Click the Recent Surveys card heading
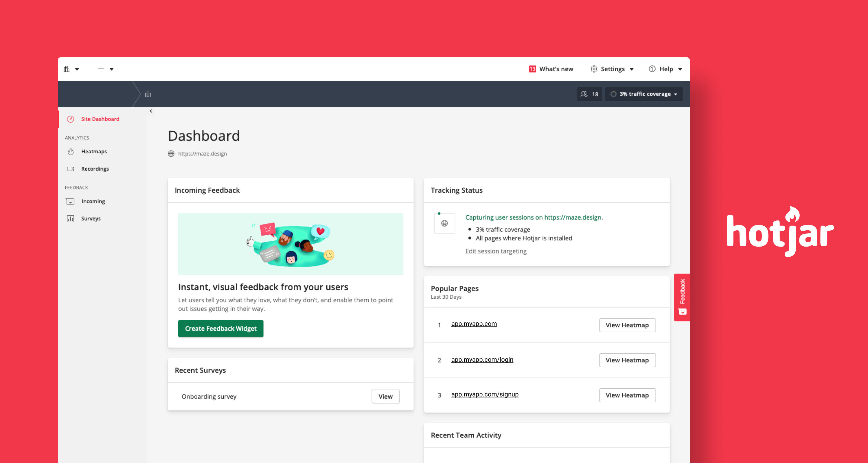The image size is (868, 463). point(200,370)
